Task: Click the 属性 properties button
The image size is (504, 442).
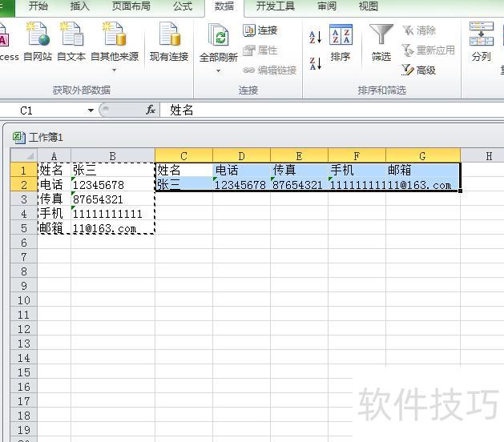Action: point(260,50)
